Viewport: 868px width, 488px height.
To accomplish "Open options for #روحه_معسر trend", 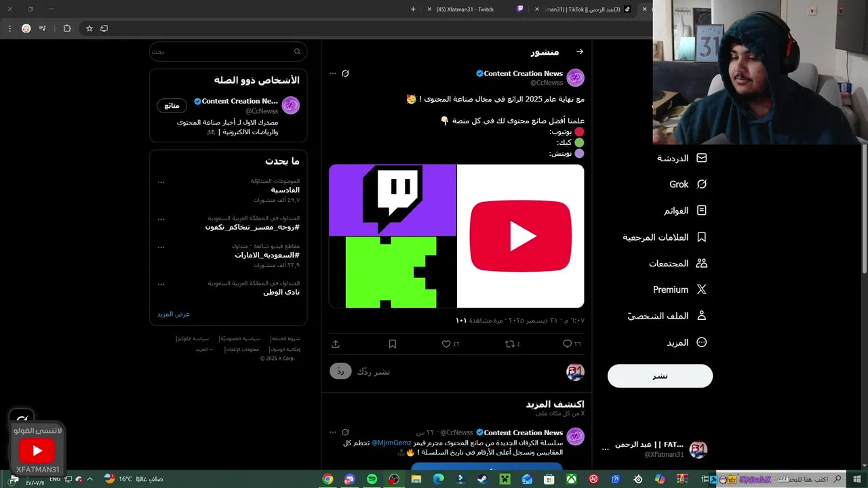I will (161, 219).
